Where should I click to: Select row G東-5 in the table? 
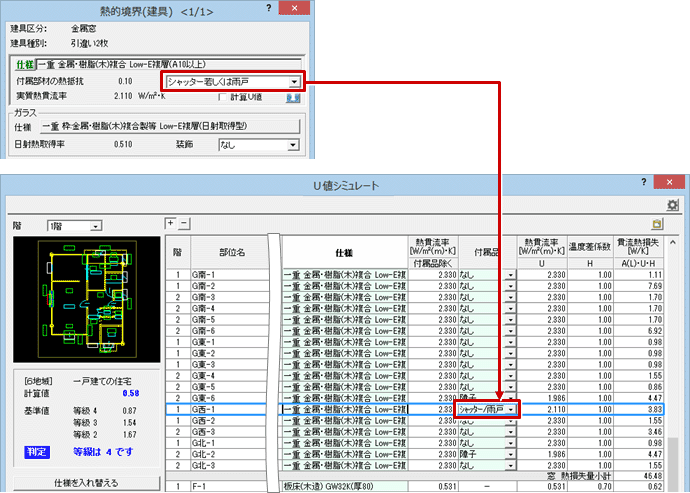(x=415, y=387)
